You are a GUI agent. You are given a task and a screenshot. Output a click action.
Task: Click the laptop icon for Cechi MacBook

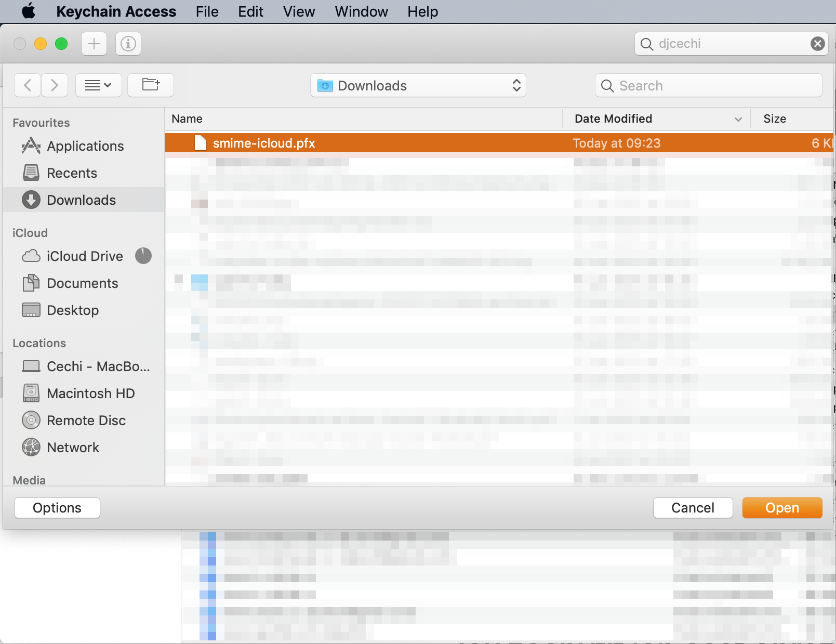(x=31, y=366)
